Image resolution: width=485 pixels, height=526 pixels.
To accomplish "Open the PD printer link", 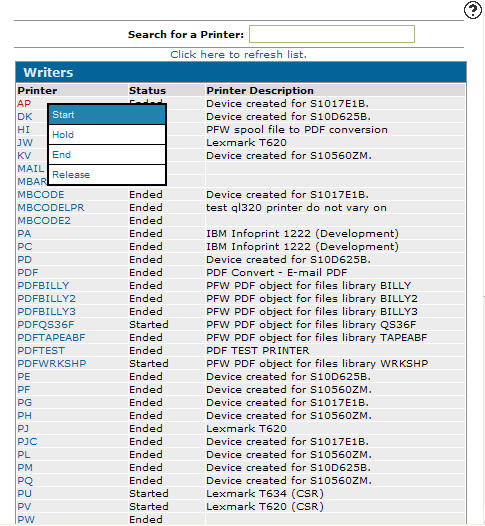I will tap(24, 260).
